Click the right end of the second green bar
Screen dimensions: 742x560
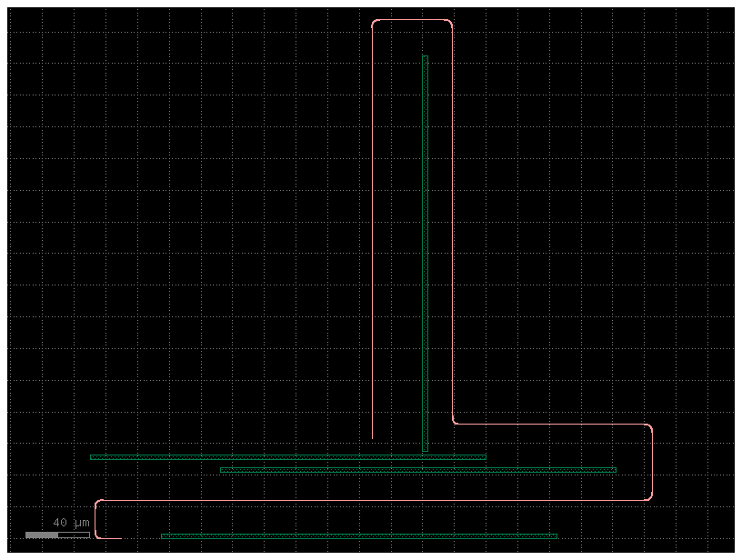615,468
